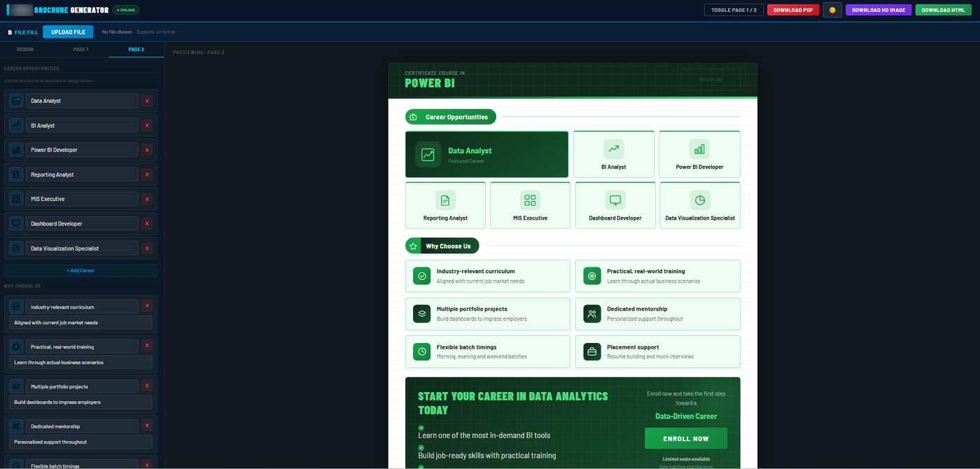
Task: Click 'Data-Driven Career' text in preview
Action: (686, 416)
